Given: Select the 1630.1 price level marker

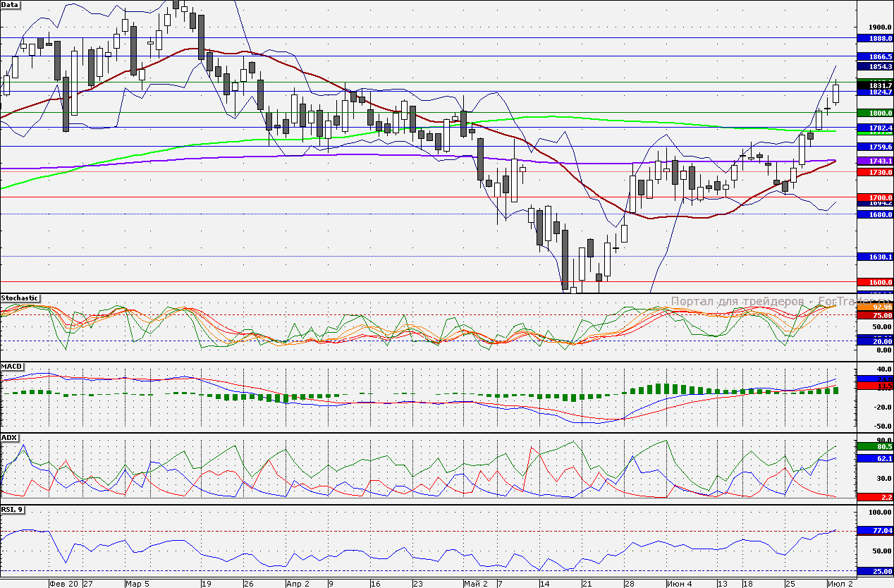Looking at the screenshot, I should 875,257.
